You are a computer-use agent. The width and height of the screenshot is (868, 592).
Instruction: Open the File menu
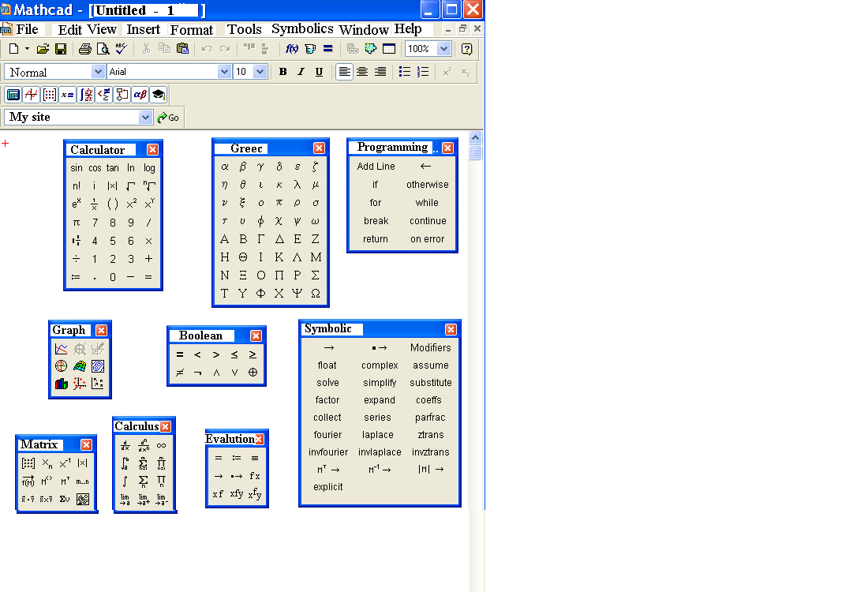point(27,29)
